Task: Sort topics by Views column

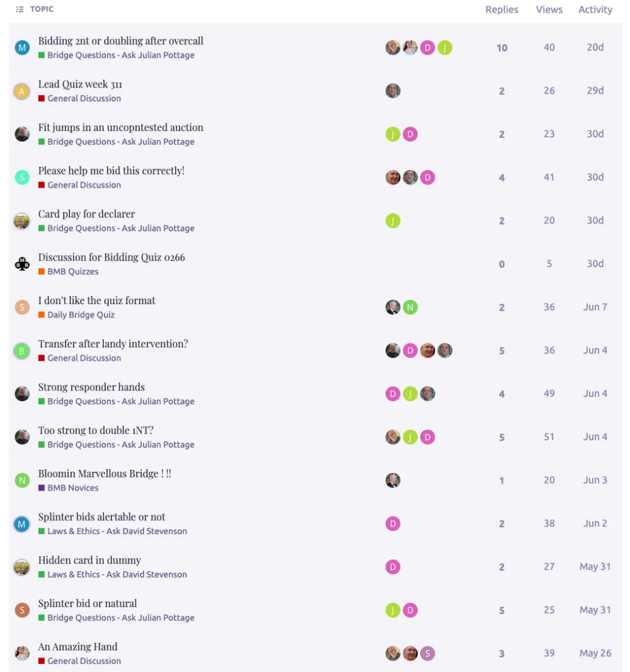Action: pyautogui.click(x=549, y=9)
